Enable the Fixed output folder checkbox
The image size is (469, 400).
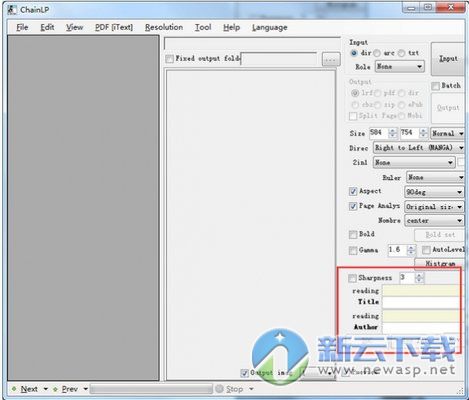[x=169, y=59]
